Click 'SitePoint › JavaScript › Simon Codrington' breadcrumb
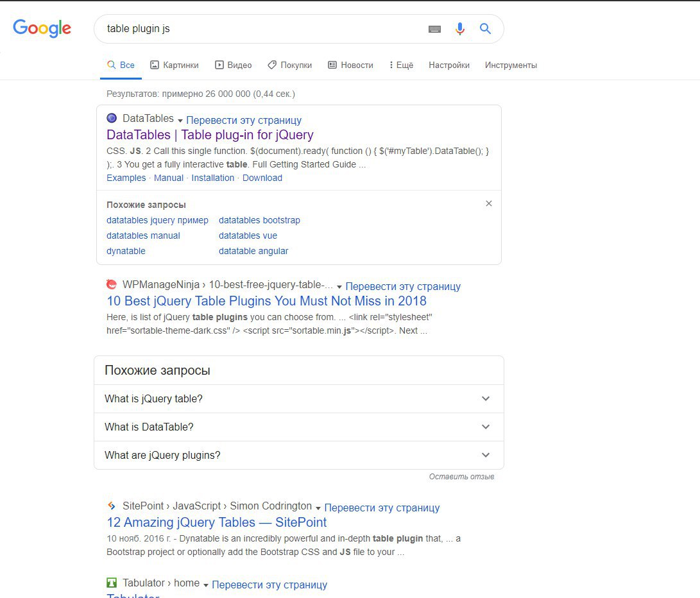The image size is (700, 598). [x=217, y=506]
